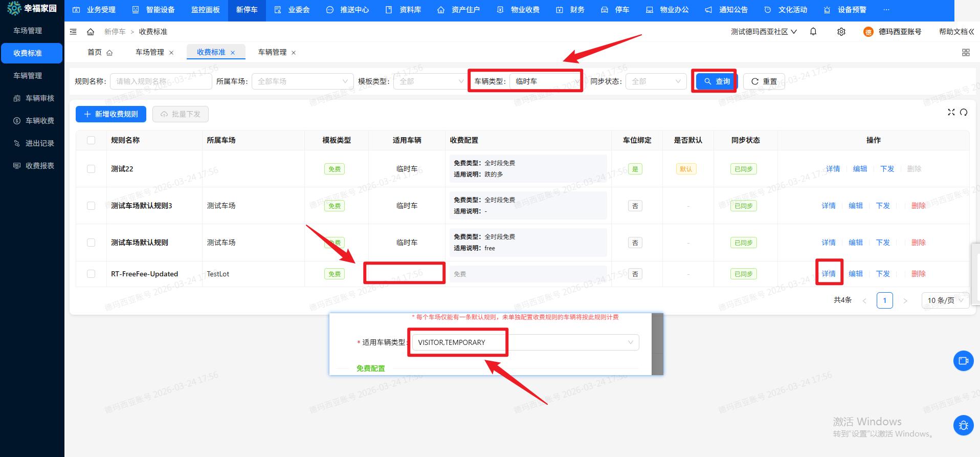Click the 新增收费规则 button
980x457 pixels.
(111, 114)
